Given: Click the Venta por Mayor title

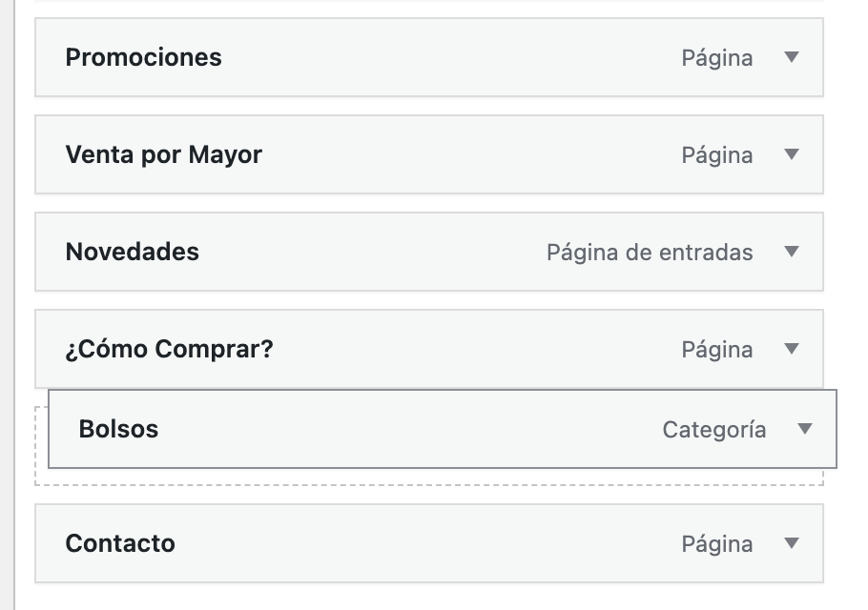Looking at the screenshot, I should pos(163,154).
